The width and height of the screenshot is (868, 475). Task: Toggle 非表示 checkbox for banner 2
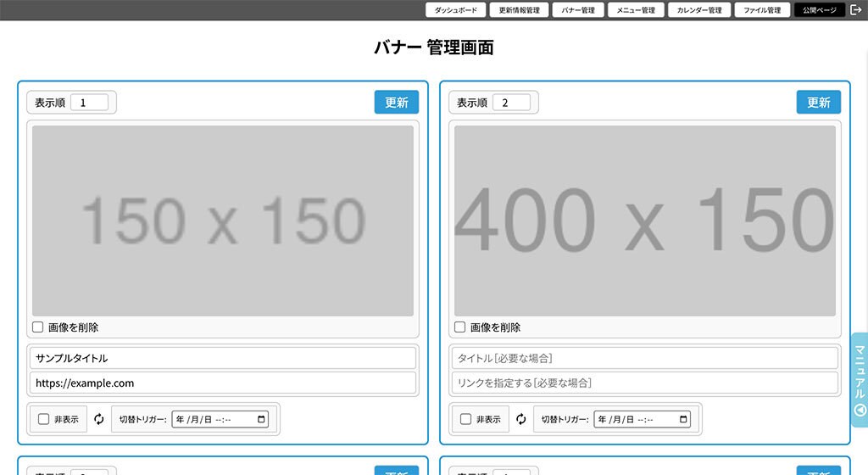tap(465, 419)
